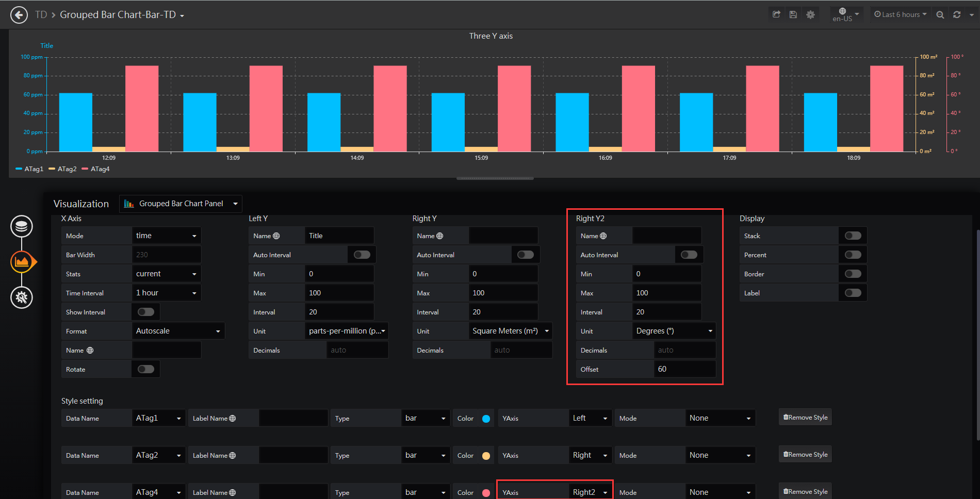Screen dimensions: 980x499
Task: Click the save dashboard icon
Action: pos(793,14)
